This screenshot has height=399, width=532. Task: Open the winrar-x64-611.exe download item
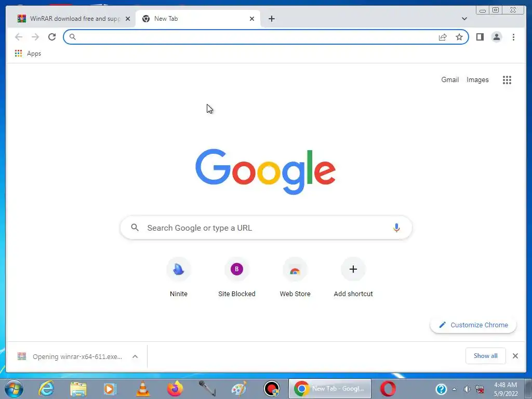coord(70,356)
